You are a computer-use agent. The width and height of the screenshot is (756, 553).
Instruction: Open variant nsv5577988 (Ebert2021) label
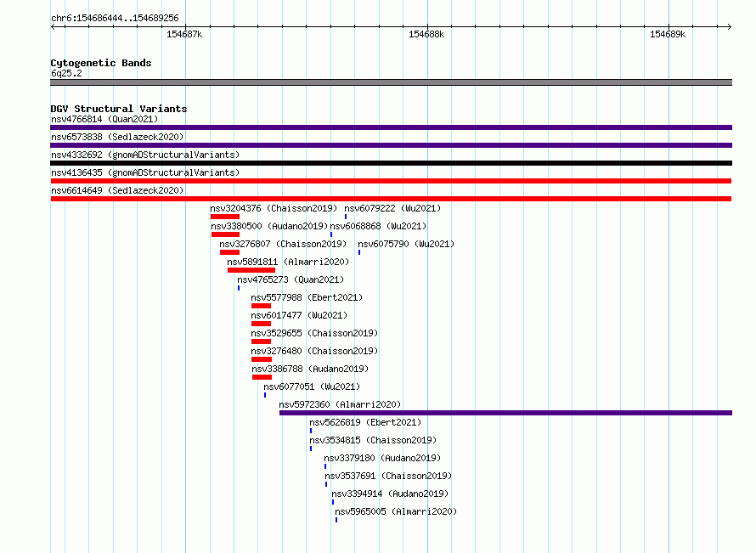[307, 297]
